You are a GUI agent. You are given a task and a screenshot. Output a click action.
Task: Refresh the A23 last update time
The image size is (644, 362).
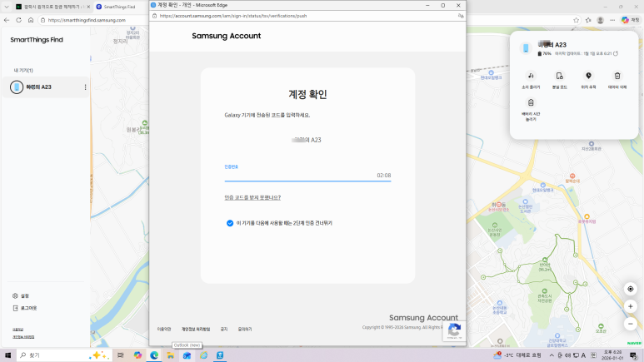(x=616, y=53)
